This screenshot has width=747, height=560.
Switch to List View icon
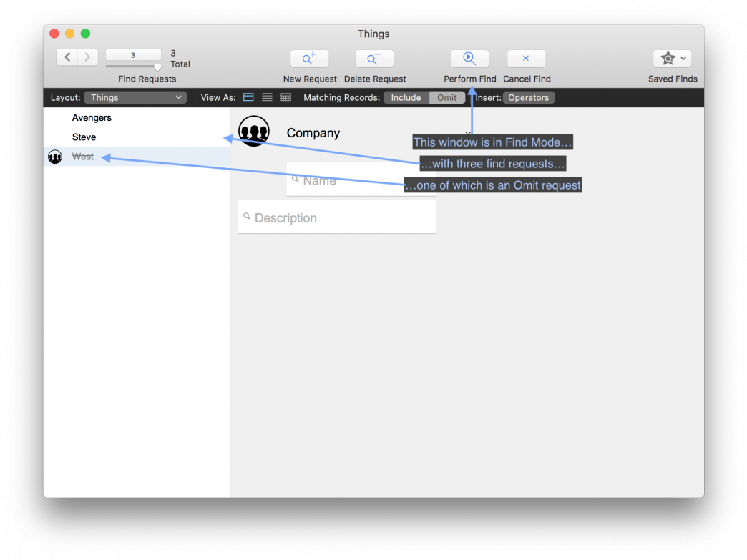tap(266, 97)
